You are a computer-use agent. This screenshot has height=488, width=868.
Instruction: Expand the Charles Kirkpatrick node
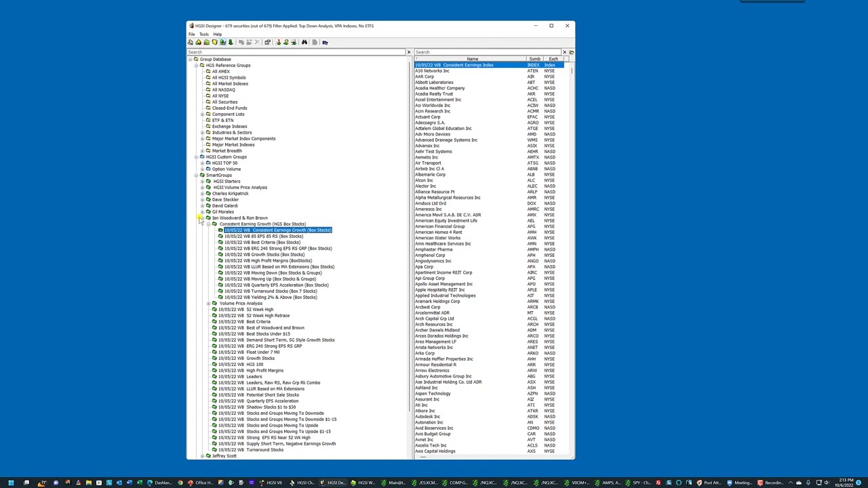pos(202,194)
